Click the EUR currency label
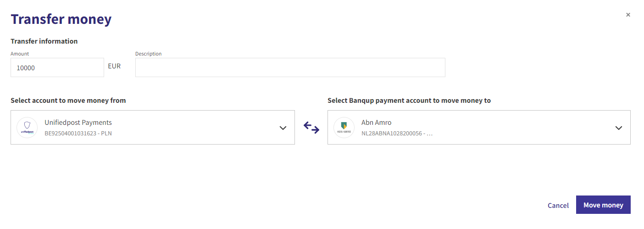Viewport: 644px width, 229px height. click(114, 66)
